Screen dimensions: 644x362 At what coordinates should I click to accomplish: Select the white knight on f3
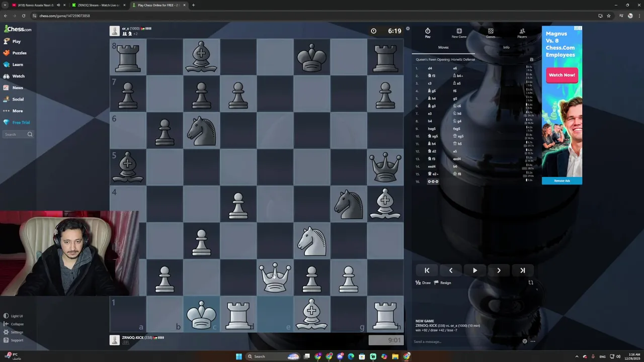pos(311,241)
